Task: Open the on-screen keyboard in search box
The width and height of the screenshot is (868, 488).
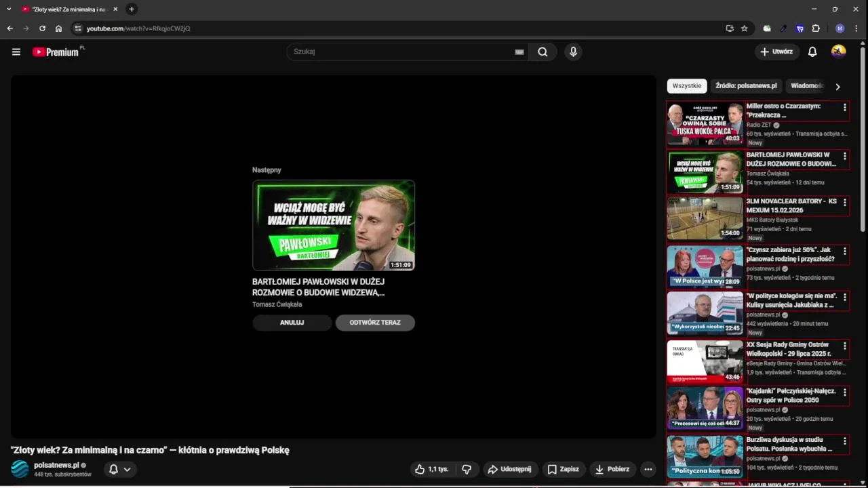Action: (519, 52)
